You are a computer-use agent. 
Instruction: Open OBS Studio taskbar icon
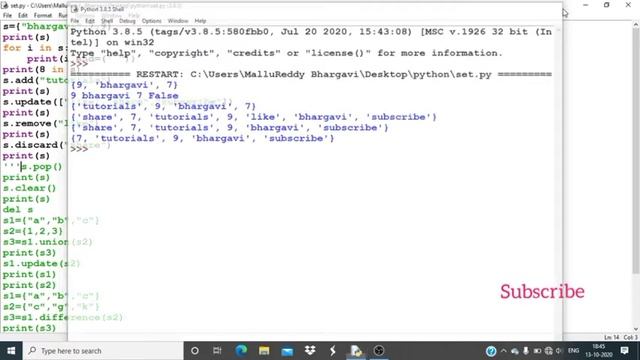379,351
